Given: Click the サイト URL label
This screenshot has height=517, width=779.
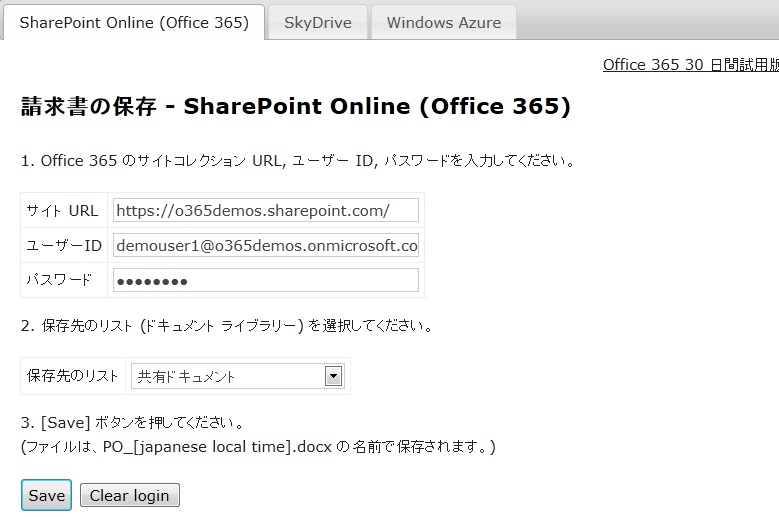Looking at the screenshot, I should [x=62, y=211].
